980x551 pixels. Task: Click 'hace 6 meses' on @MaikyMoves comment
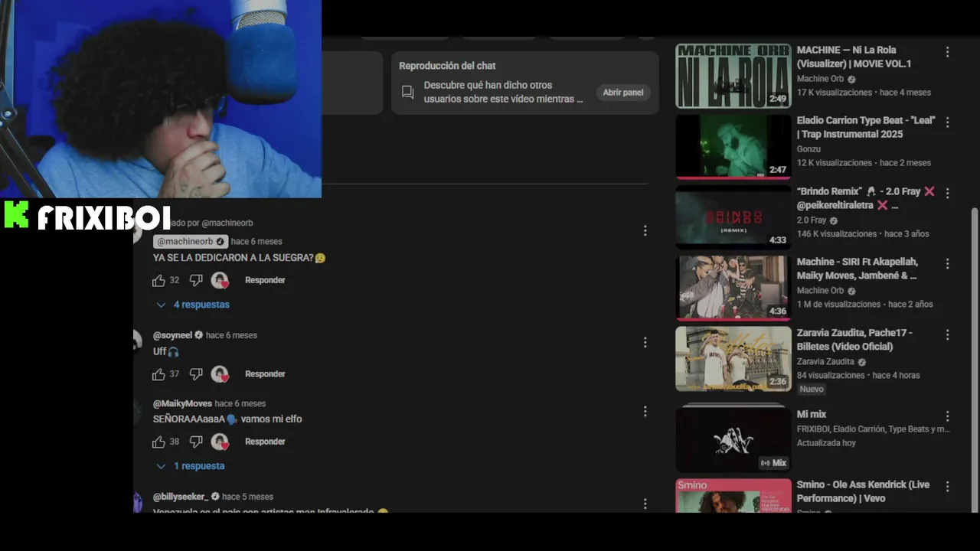(240, 404)
